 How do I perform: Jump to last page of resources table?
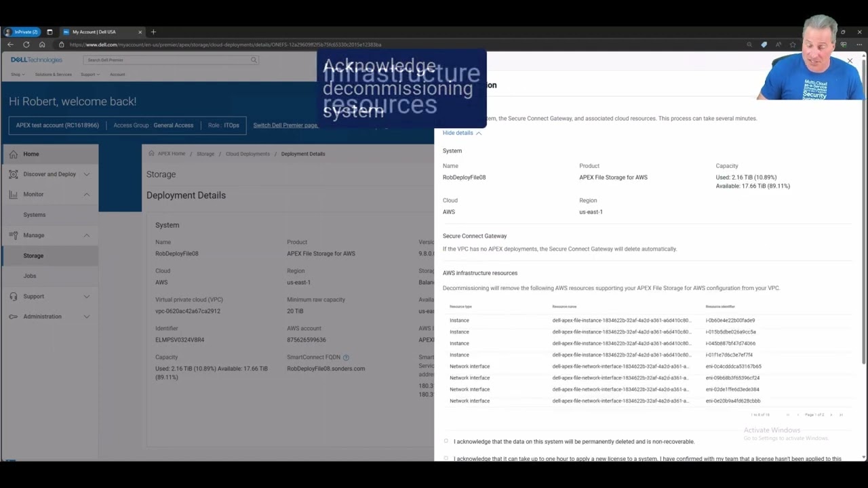coord(842,415)
